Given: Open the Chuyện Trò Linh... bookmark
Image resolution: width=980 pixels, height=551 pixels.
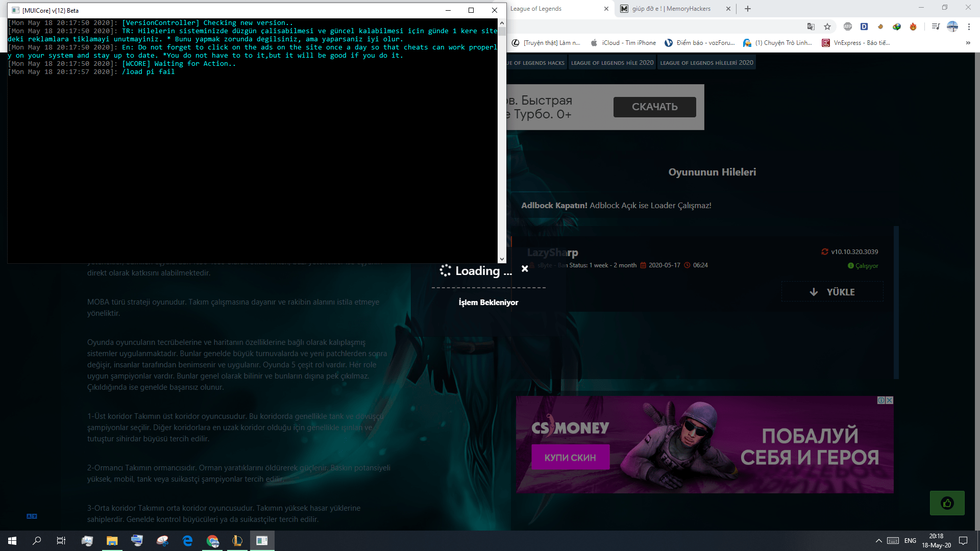Looking at the screenshot, I should 777,43.
